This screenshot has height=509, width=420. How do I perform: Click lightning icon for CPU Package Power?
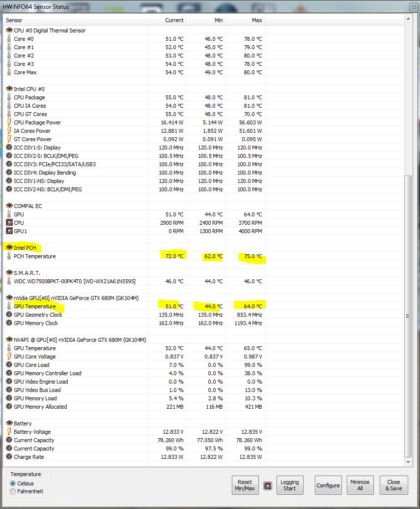pos(9,122)
